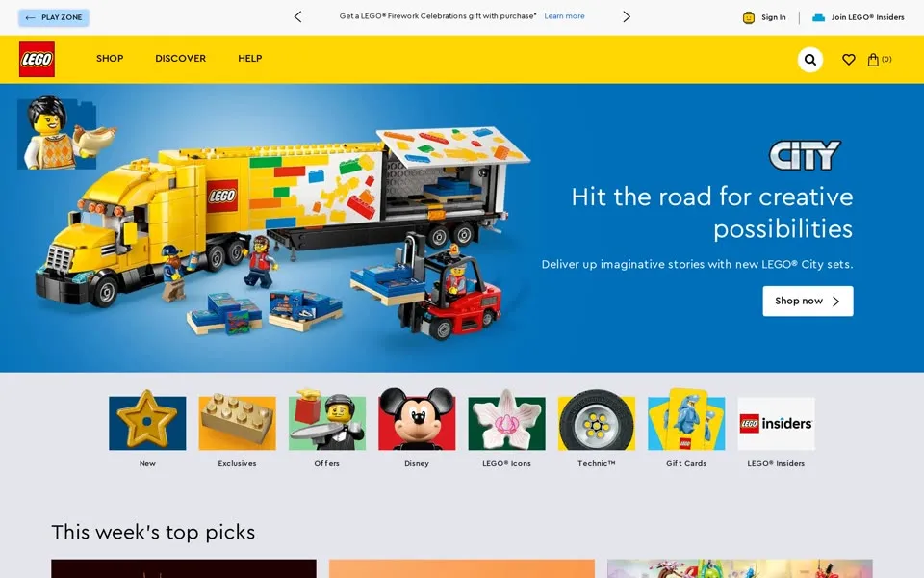Click the LEGO Insiders category label
Viewport: 924px width, 578px height.
click(x=776, y=463)
